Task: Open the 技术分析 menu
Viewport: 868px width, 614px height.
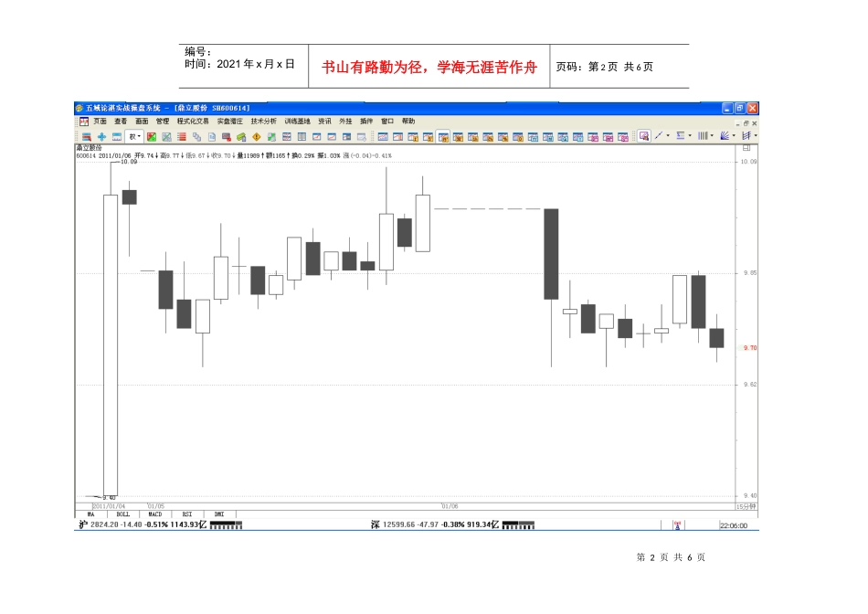Action: click(263, 122)
